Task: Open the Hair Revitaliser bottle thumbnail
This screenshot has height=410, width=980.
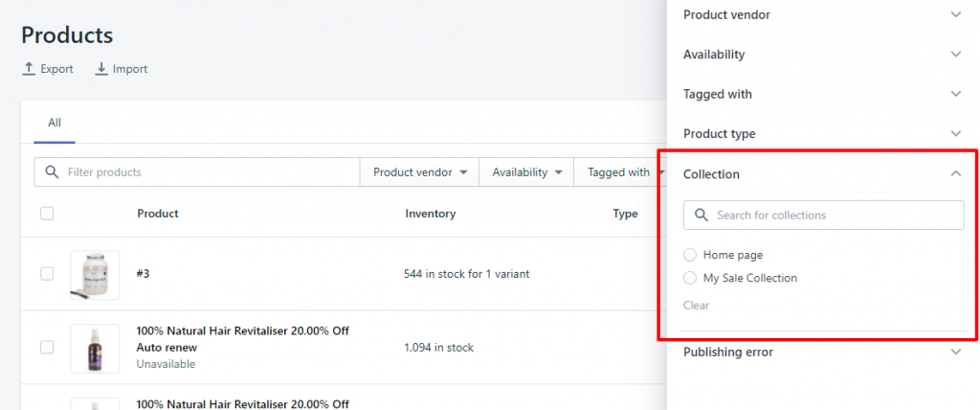Action: [x=95, y=348]
